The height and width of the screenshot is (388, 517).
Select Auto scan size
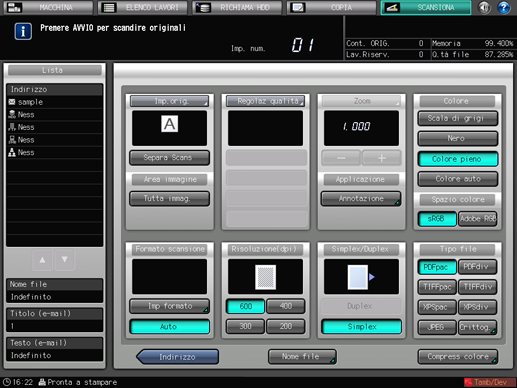click(x=169, y=326)
